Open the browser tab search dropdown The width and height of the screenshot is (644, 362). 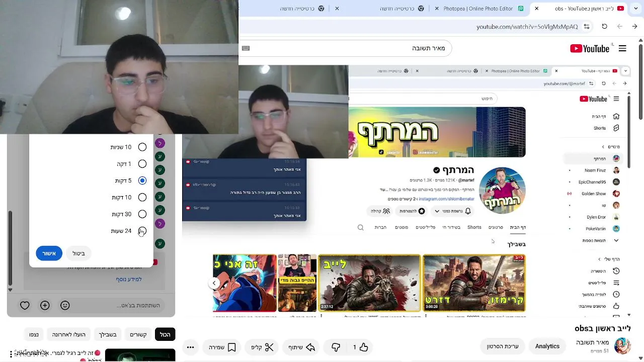click(x=635, y=9)
